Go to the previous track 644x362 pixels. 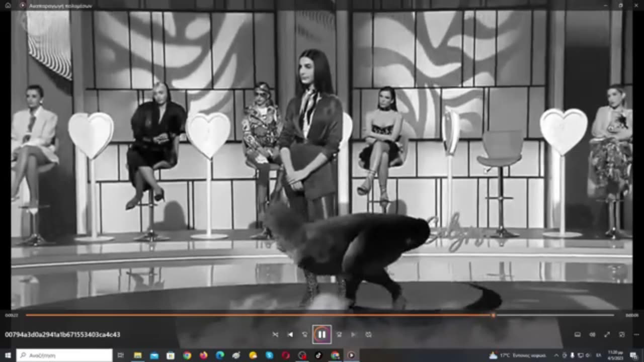[x=290, y=334]
